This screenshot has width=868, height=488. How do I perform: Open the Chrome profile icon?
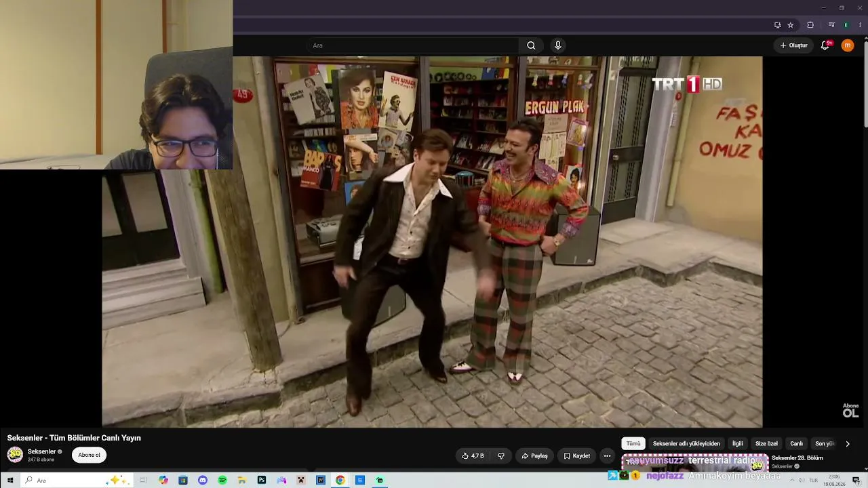tap(846, 25)
